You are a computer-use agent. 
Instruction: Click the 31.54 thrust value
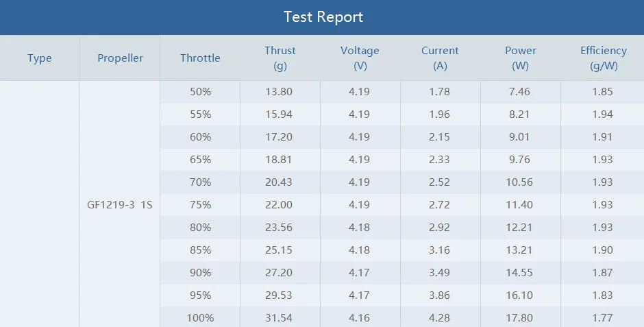[280, 318]
